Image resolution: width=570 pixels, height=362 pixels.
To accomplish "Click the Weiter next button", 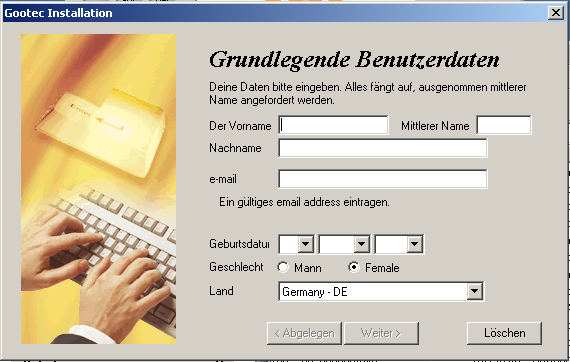I will [381, 333].
